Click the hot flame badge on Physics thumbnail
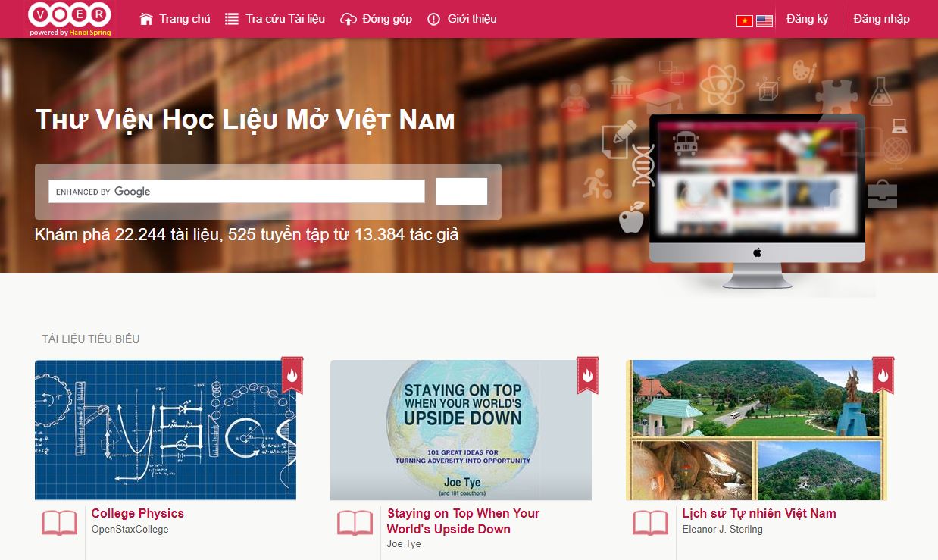Image resolution: width=938 pixels, height=560 pixels. pos(292,375)
